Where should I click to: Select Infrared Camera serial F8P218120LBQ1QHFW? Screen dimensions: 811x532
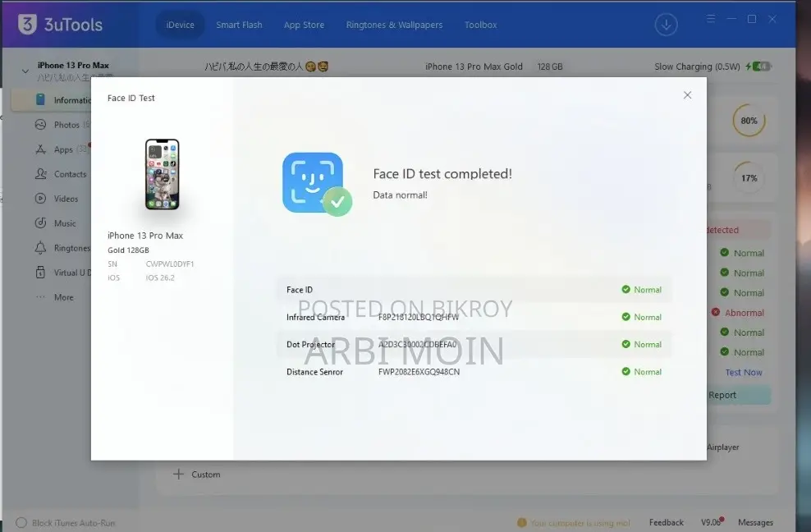pyautogui.click(x=419, y=317)
